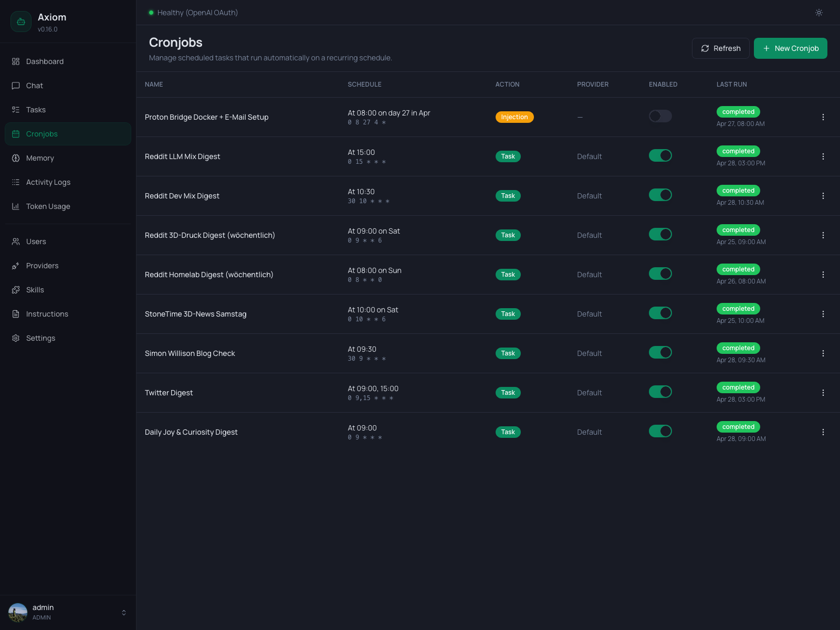Viewport: 840px width, 630px height.
Task: Open the three-dot menu for Simon Willison Blog Check
Action: (x=823, y=353)
